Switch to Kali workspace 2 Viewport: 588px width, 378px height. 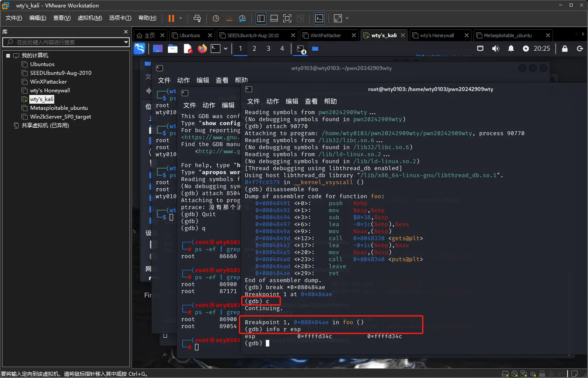click(254, 49)
